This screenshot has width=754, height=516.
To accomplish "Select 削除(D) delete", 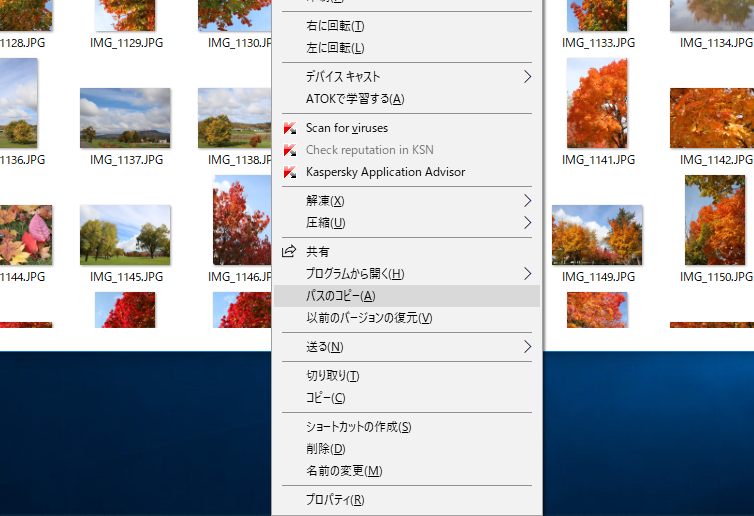I will click(407, 449).
